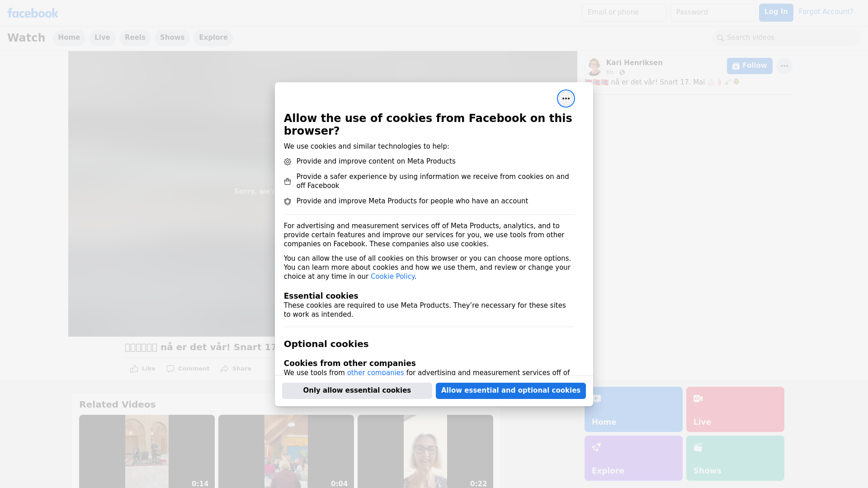Image resolution: width=868 pixels, height=488 pixels.
Task: Click Only allow essential cookies
Action: coord(357,390)
